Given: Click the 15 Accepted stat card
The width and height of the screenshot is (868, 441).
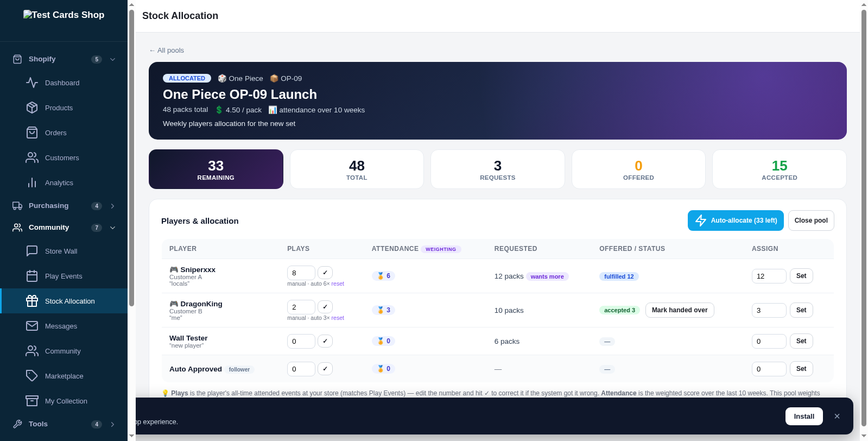Looking at the screenshot, I should 780,169.
